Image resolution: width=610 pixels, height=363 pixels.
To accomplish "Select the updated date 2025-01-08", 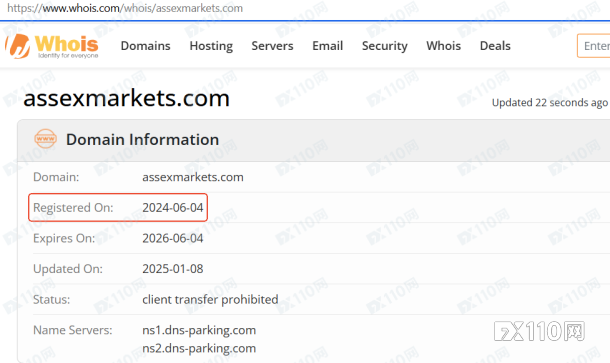I will (173, 269).
